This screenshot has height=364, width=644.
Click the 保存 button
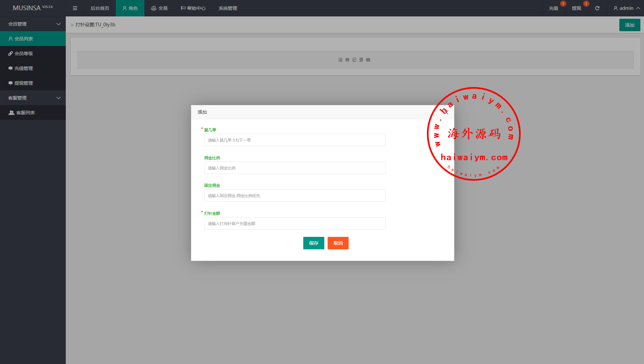point(313,243)
